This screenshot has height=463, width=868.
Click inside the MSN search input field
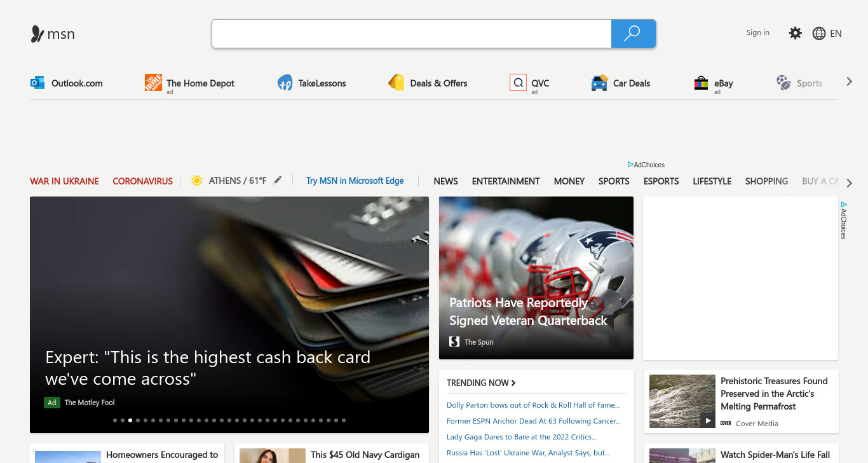click(412, 34)
